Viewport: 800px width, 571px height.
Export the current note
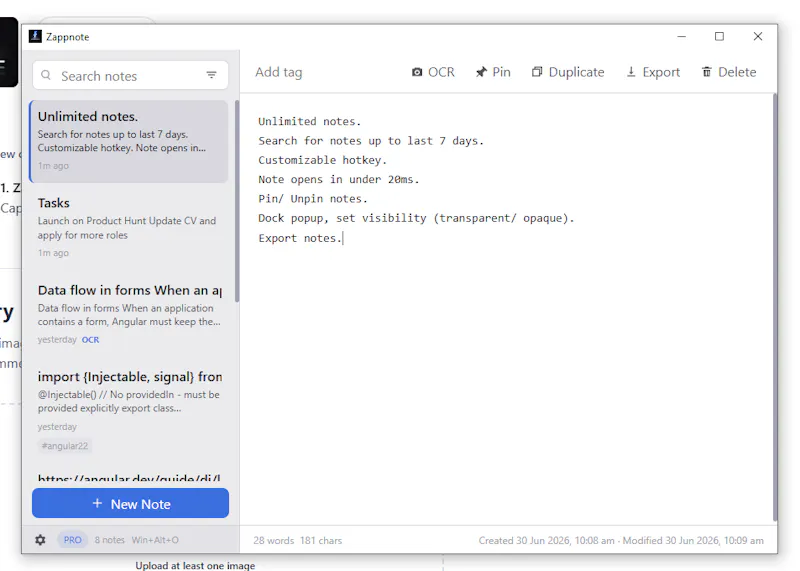click(653, 72)
